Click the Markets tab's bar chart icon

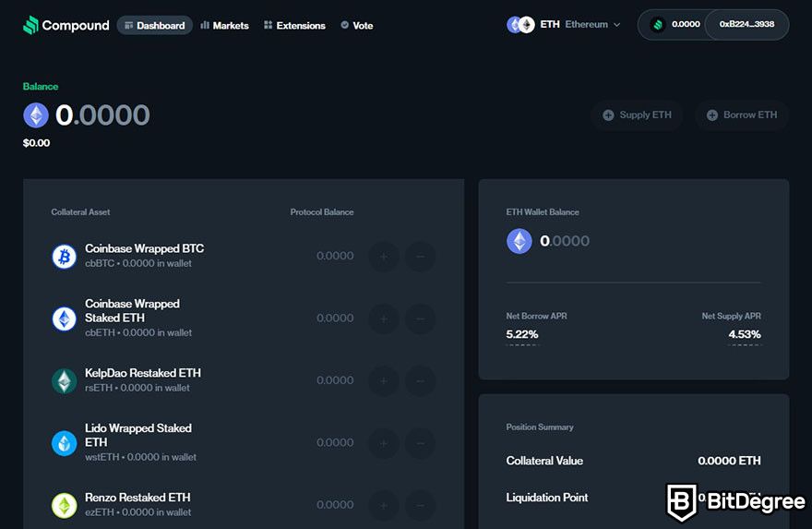(x=205, y=25)
